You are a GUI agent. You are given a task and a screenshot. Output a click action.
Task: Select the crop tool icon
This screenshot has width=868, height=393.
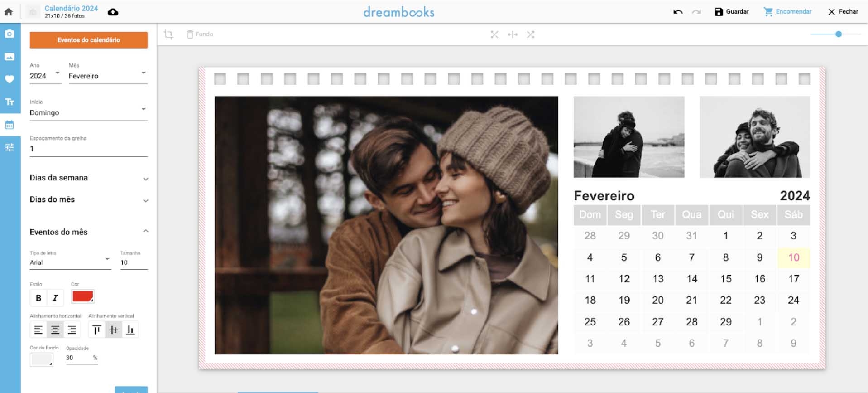(x=168, y=34)
